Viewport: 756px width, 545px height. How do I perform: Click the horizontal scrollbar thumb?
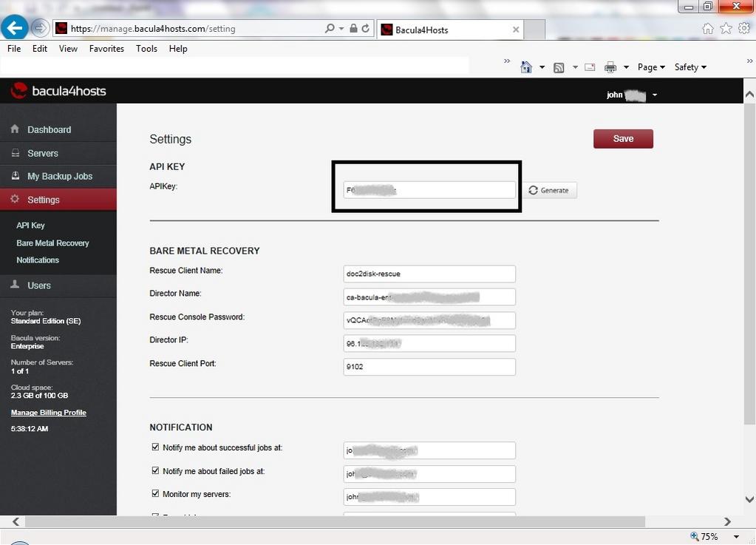pyautogui.click(x=335, y=521)
